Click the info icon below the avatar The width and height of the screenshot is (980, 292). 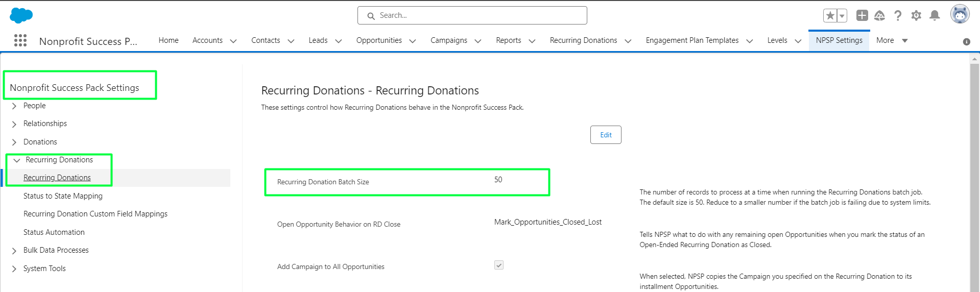click(x=966, y=42)
